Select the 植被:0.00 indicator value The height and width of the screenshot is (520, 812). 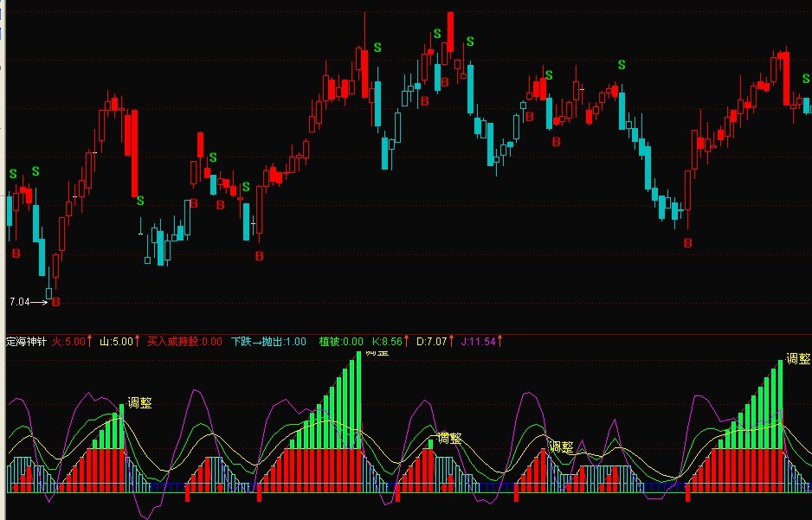pos(341,342)
